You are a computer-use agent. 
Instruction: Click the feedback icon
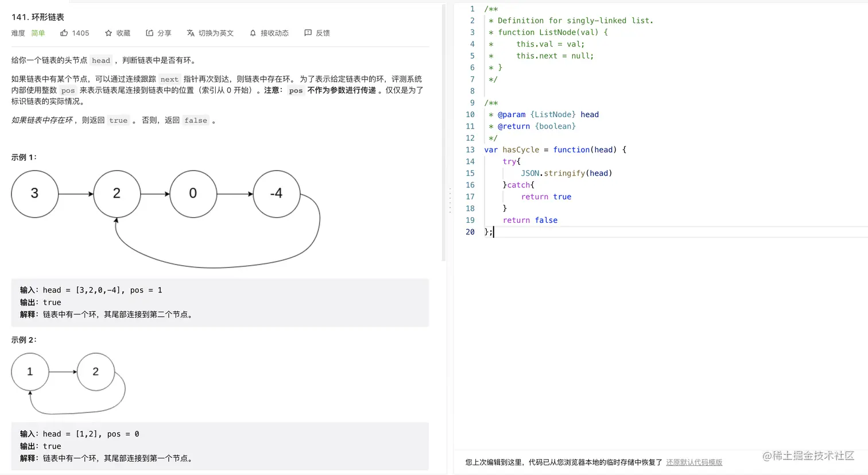point(308,33)
